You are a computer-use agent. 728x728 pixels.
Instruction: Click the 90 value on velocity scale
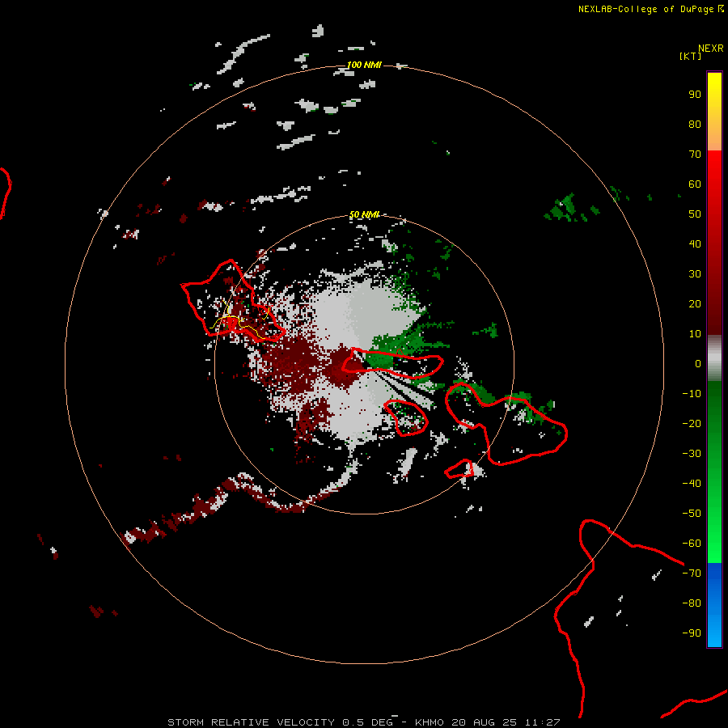pyautogui.click(x=695, y=95)
